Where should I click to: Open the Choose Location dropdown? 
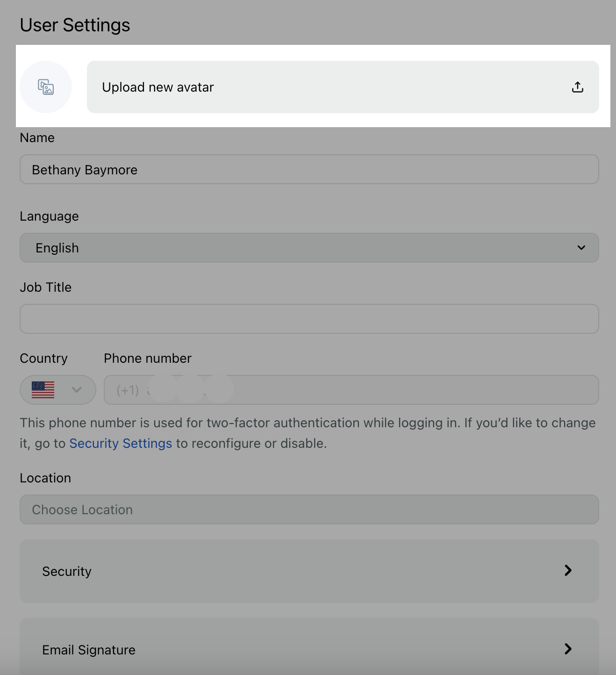pyautogui.click(x=309, y=510)
